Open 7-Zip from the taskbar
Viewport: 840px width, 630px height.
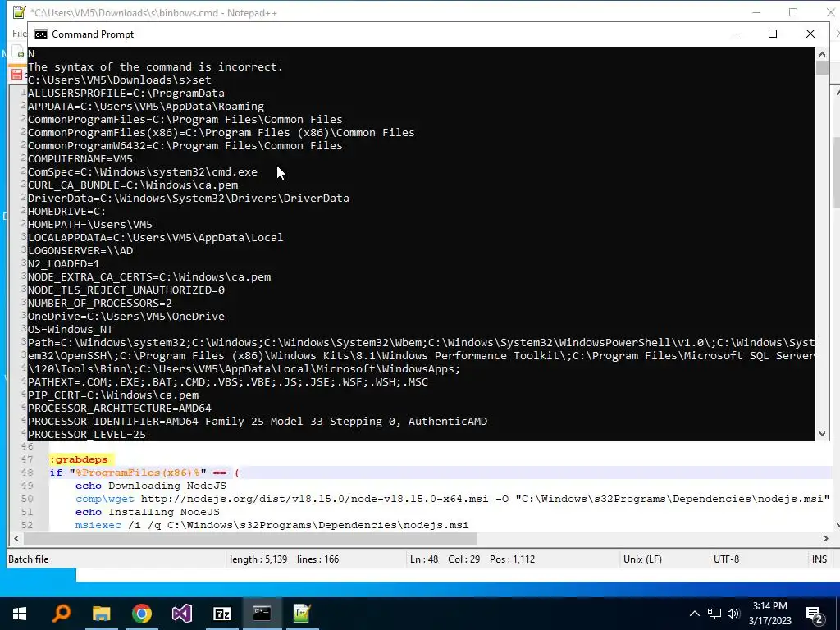click(221, 614)
